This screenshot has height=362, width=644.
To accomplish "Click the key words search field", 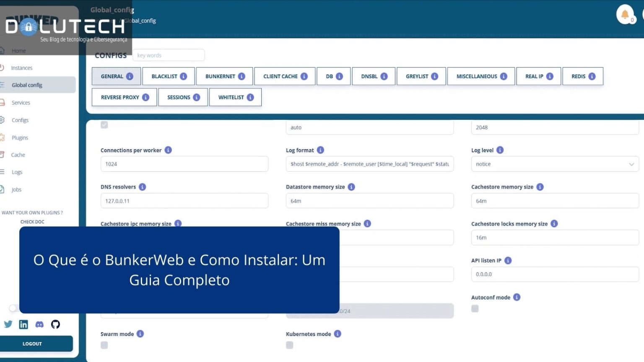I will [169, 55].
